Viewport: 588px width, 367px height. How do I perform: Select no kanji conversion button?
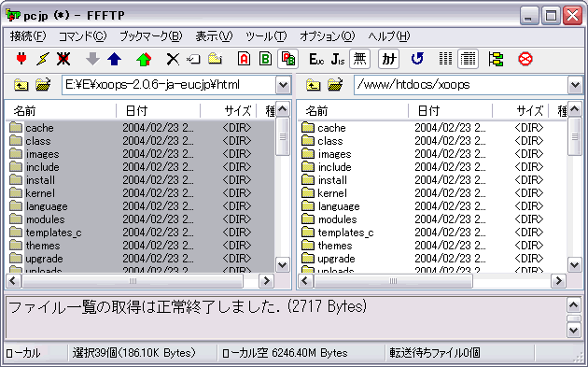[359, 59]
